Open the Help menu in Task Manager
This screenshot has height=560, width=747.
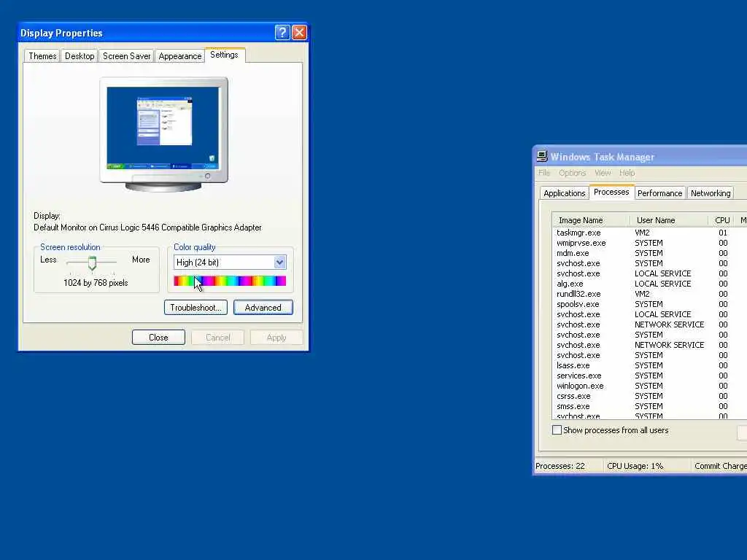627,173
